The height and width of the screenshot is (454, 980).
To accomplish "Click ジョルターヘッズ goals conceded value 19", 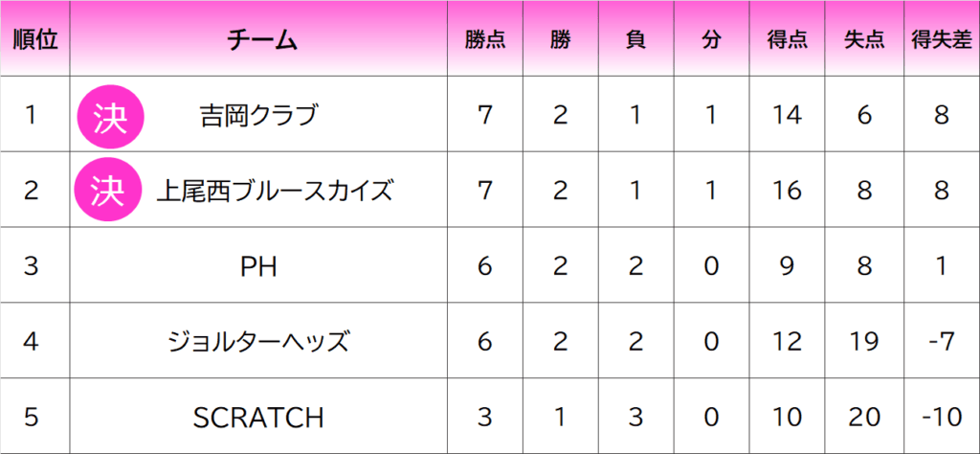I will [864, 342].
